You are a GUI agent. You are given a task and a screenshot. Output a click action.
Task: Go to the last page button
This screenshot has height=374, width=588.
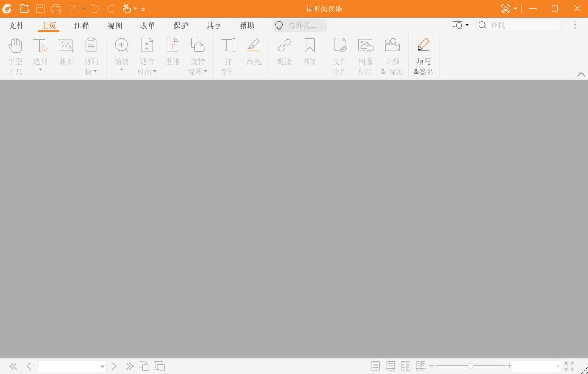[129, 366]
